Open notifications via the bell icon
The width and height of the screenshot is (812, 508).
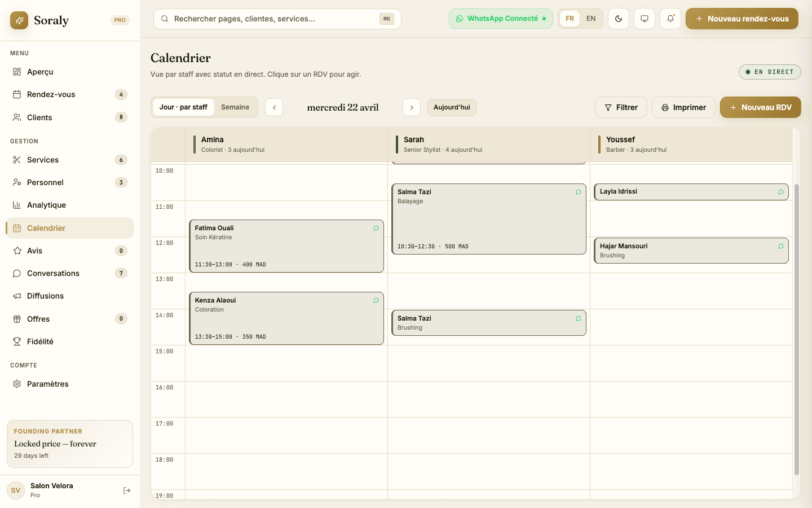tap(670, 19)
